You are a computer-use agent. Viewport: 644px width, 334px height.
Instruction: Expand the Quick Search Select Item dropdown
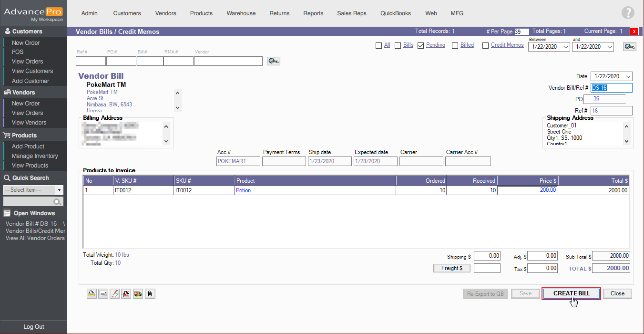pos(59,190)
